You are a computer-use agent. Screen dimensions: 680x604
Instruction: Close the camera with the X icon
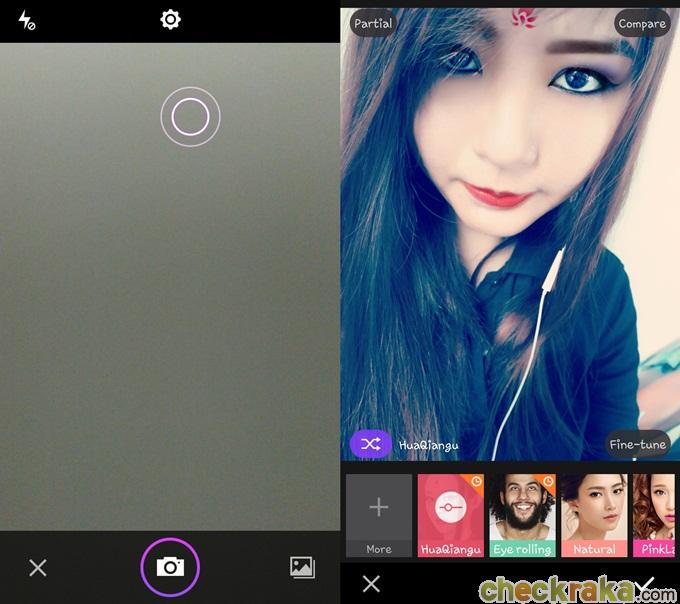(38, 568)
